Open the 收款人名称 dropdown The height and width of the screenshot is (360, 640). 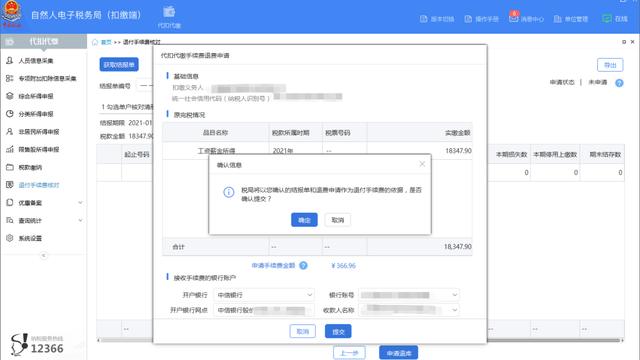pyautogui.click(x=409, y=310)
